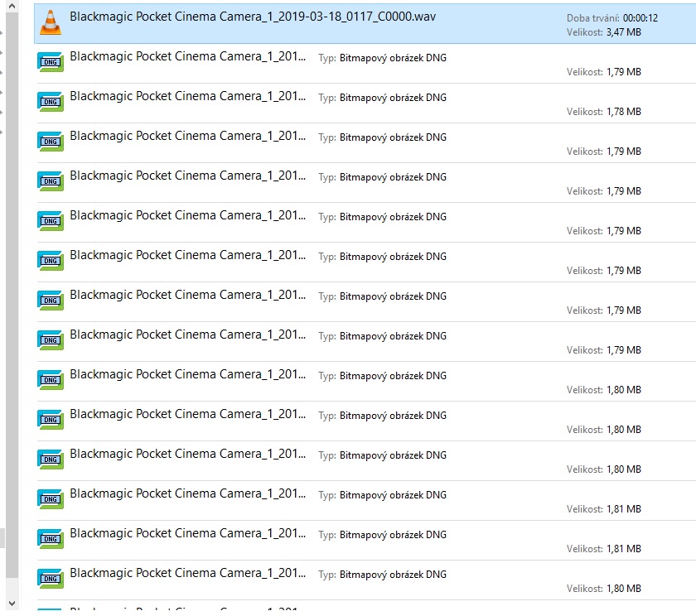Click icon of the first 1,81 MB DNG file
This screenshot has width=696, height=616.
pyautogui.click(x=51, y=499)
